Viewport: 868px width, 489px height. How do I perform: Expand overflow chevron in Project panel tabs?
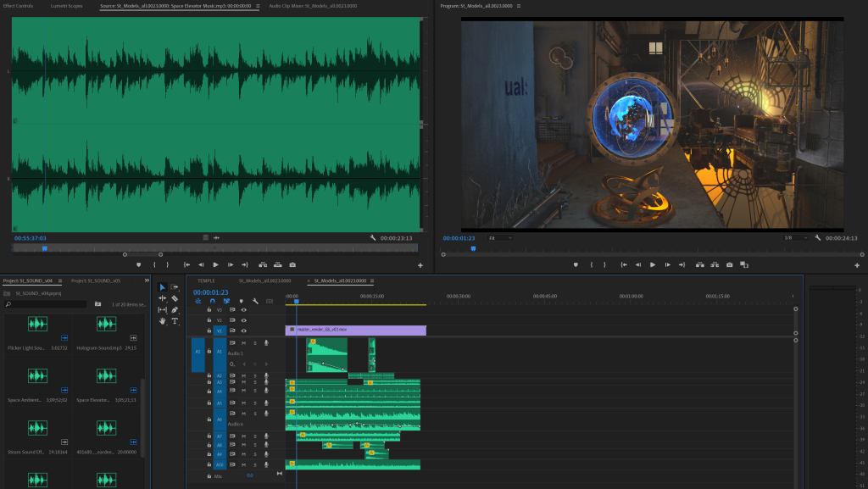pos(147,281)
